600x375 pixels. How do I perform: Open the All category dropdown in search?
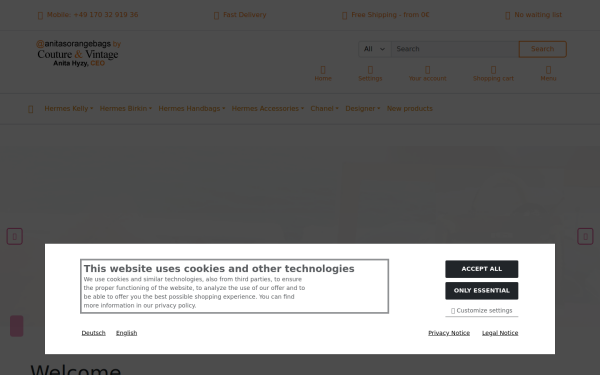(374, 49)
